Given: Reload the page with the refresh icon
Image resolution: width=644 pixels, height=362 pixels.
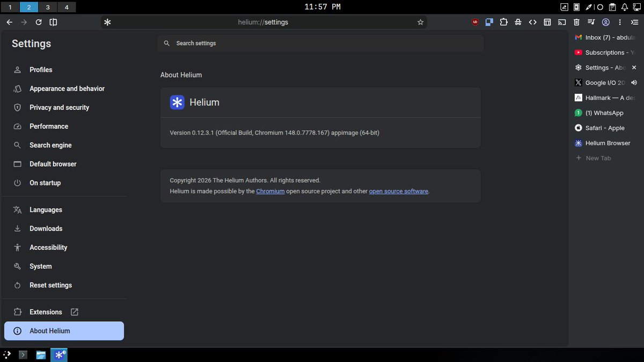Looking at the screenshot, I should tap(39, 22).
